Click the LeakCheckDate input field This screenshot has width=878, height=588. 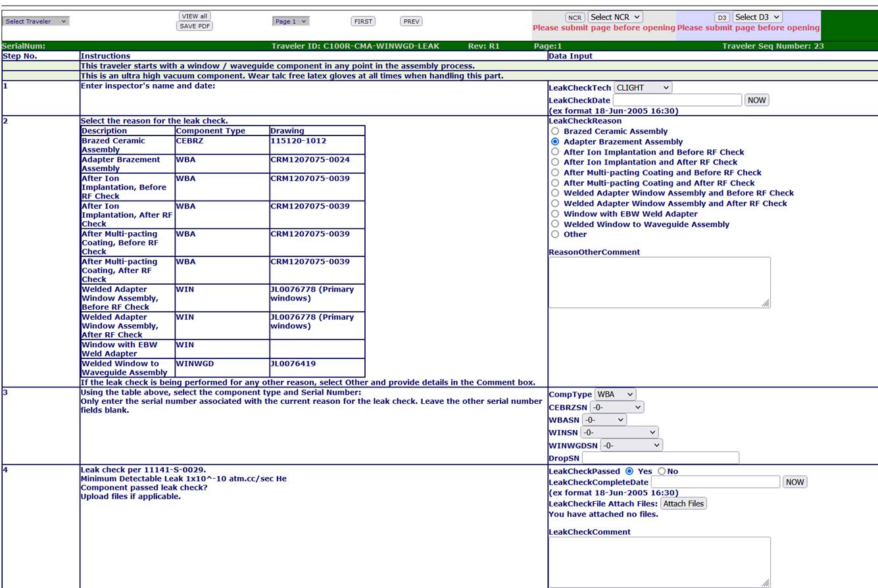coord(677,100)
